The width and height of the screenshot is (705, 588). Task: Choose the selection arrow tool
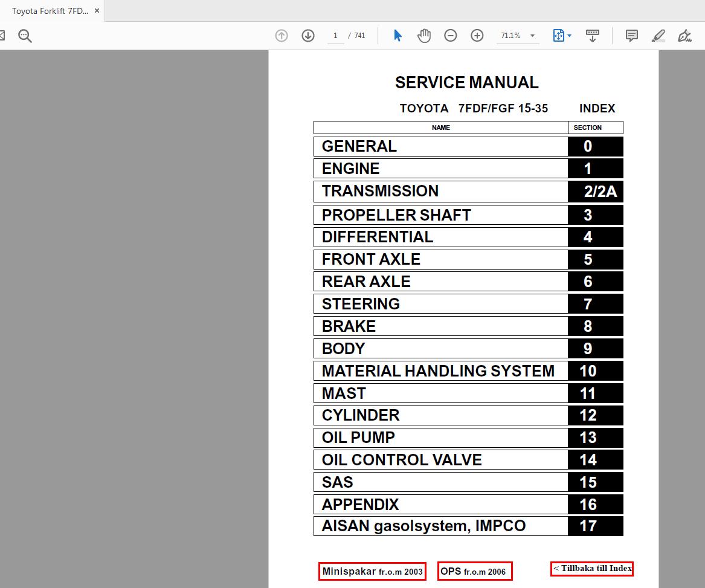398,36
